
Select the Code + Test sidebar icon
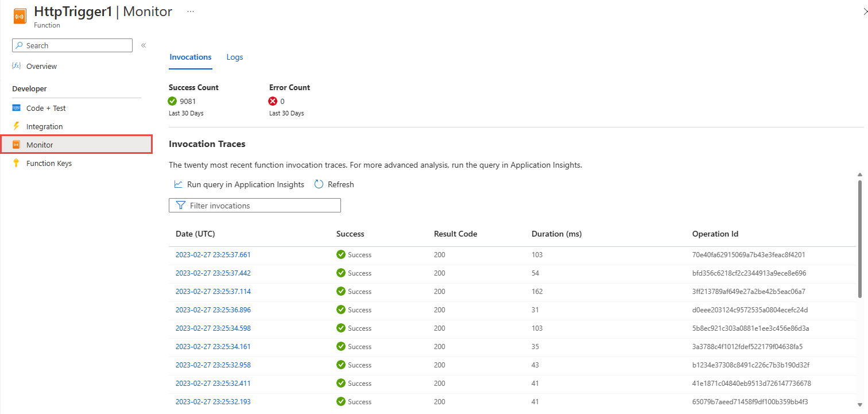tap(16, 108)
